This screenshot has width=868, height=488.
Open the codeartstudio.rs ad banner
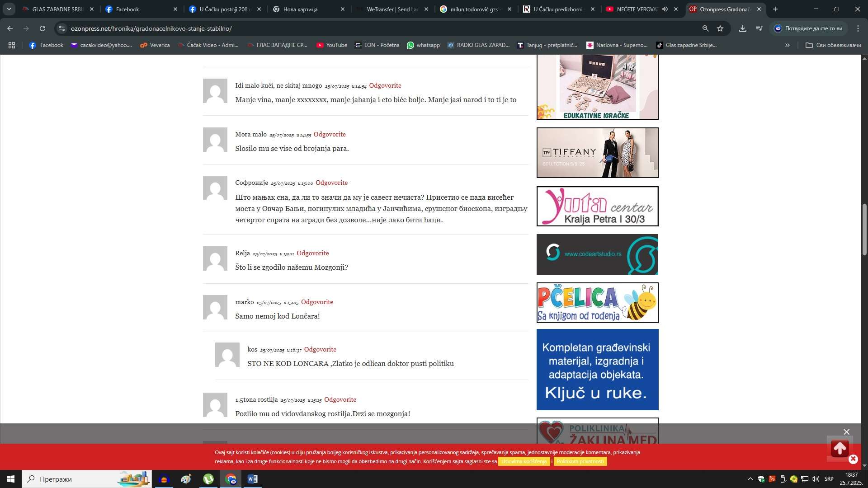(597, 254)
